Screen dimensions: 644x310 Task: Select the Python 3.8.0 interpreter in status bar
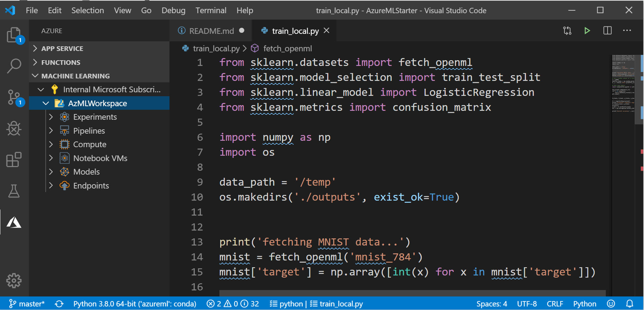[x=135, y=304]
